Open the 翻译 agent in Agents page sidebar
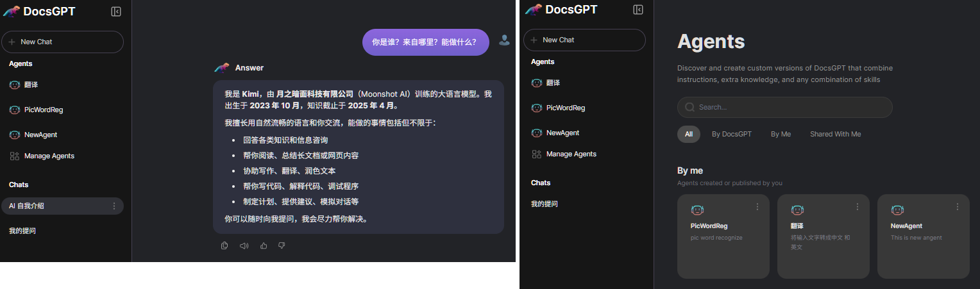The width and height of the screenshot is (980, 289). tap(553, 83)
